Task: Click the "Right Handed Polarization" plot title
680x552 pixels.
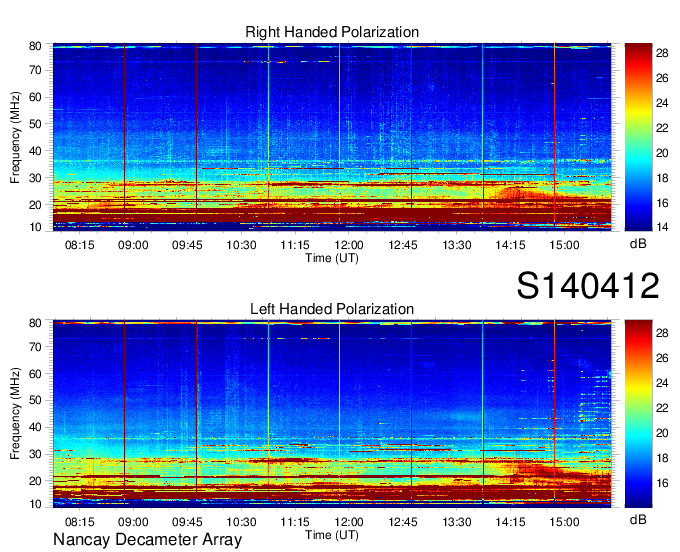Action: (332, 32)
